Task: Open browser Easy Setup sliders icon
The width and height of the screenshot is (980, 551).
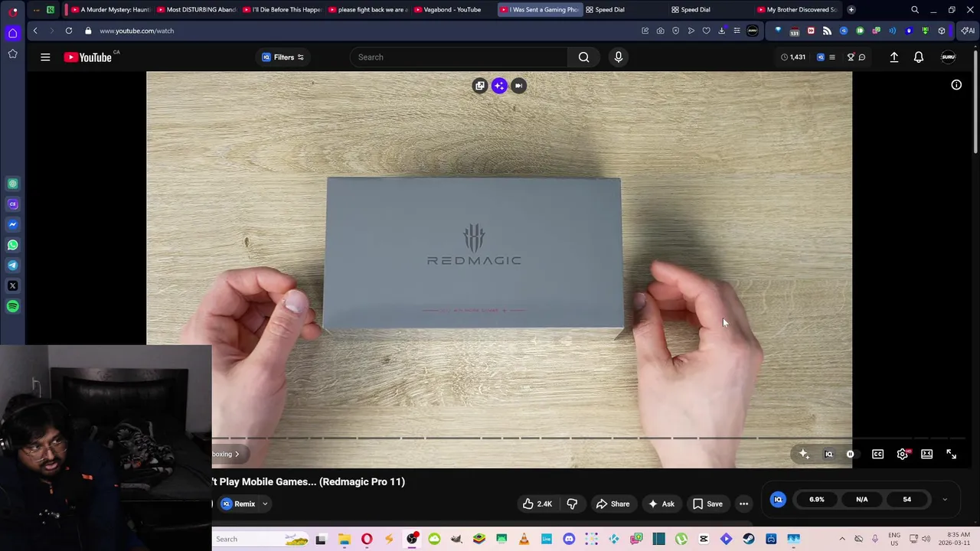Action: click(x=737, y=31)
